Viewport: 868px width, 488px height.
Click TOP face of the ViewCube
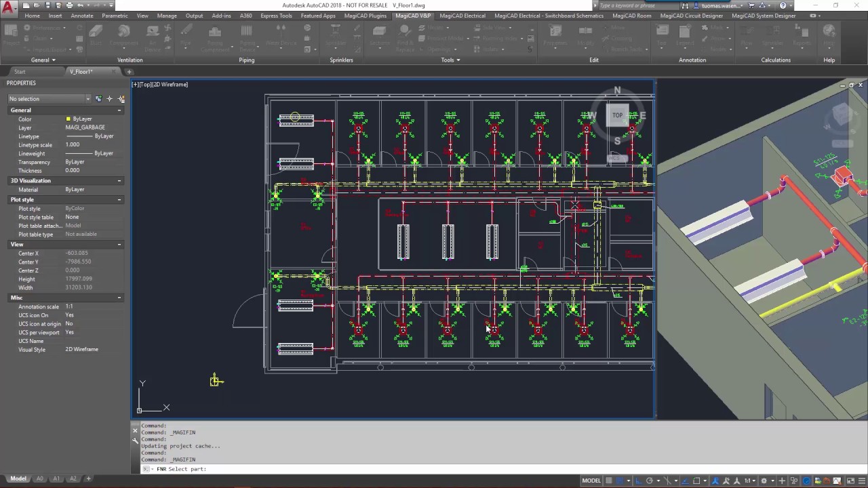[x=617, y=115]
